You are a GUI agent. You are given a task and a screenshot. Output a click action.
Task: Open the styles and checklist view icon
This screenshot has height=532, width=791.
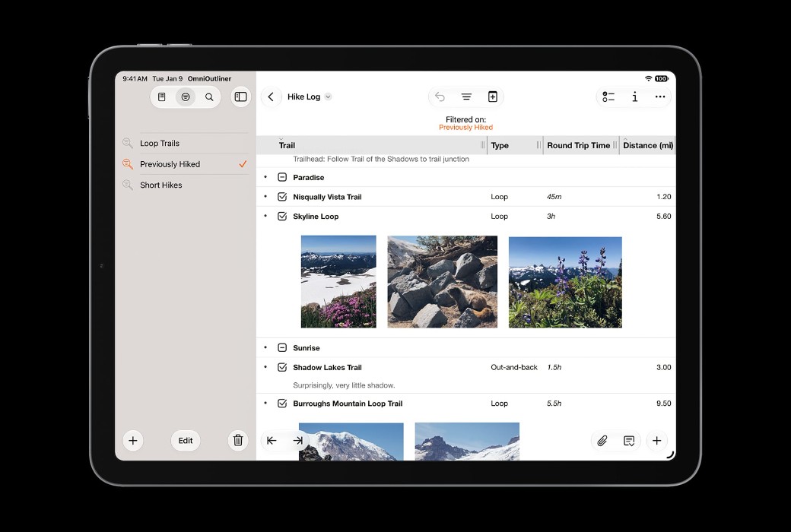click(x=609, y=97)
